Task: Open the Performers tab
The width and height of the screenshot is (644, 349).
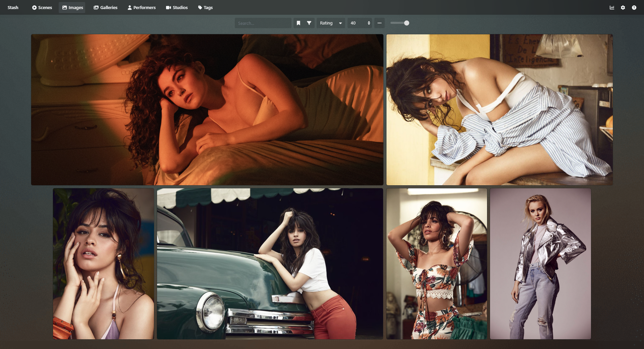Action: click(142, 7)
